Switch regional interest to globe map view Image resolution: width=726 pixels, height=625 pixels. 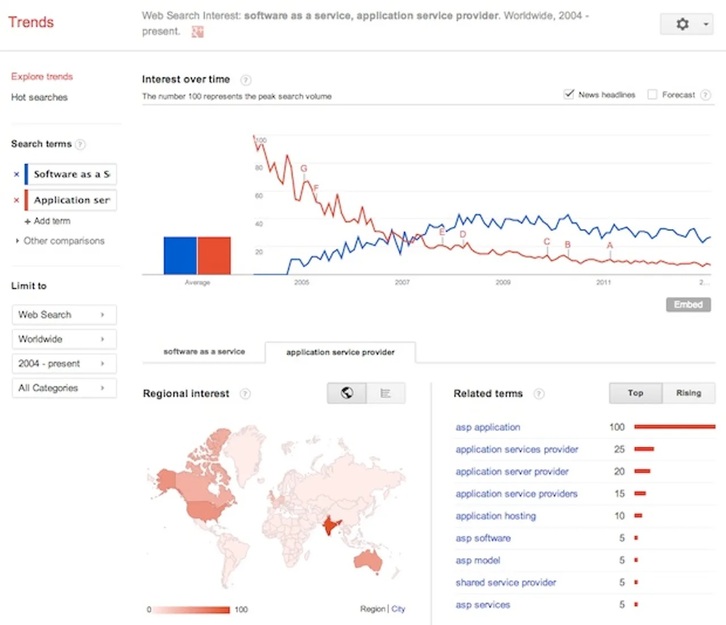[x=347, y=393]
